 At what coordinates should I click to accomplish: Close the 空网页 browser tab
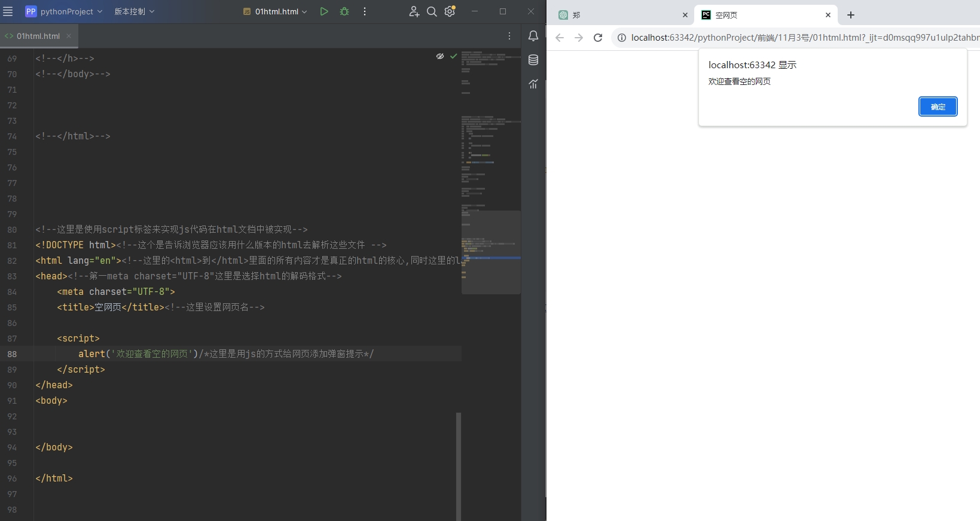[x=828, y=15]
